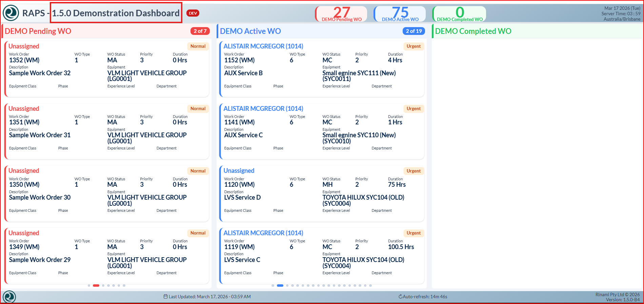Go to last page dot under Pending WO
644x304 pixels.
[x=124, y=286]
